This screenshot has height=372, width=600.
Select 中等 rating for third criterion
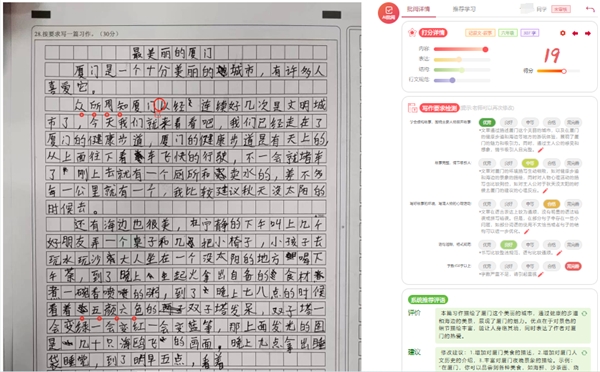tap(530, 204)
